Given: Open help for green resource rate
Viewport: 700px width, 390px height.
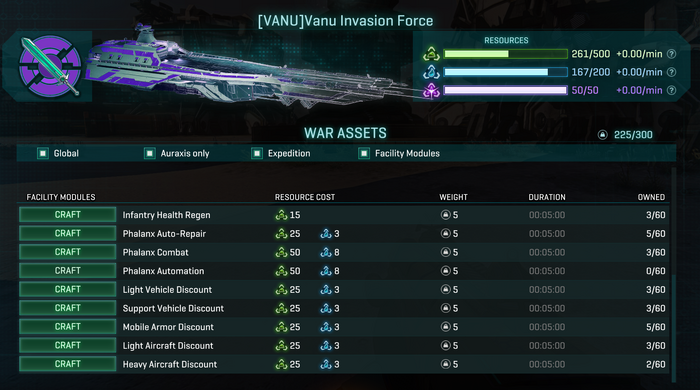Looking at the screenshot, I should coord(671,54).
